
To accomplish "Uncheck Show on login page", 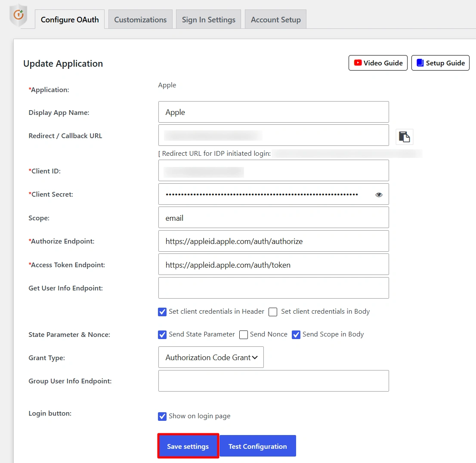I will coord(162,416).
